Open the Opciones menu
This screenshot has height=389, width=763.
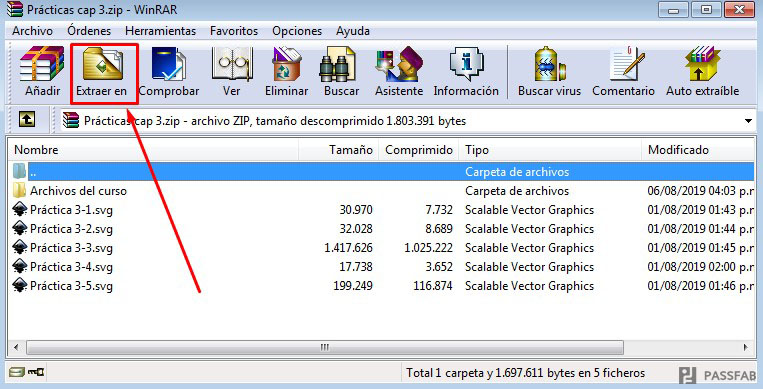[x=297, y=31]
